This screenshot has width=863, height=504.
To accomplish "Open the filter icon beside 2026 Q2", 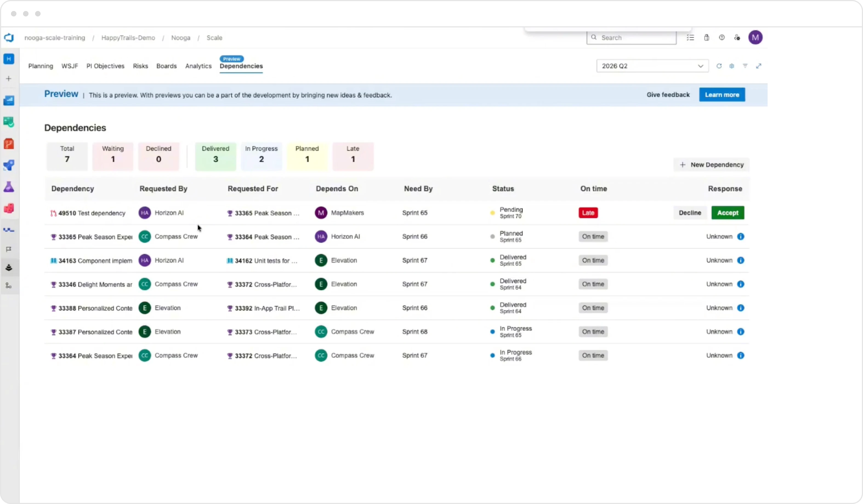I will (745, 66).
